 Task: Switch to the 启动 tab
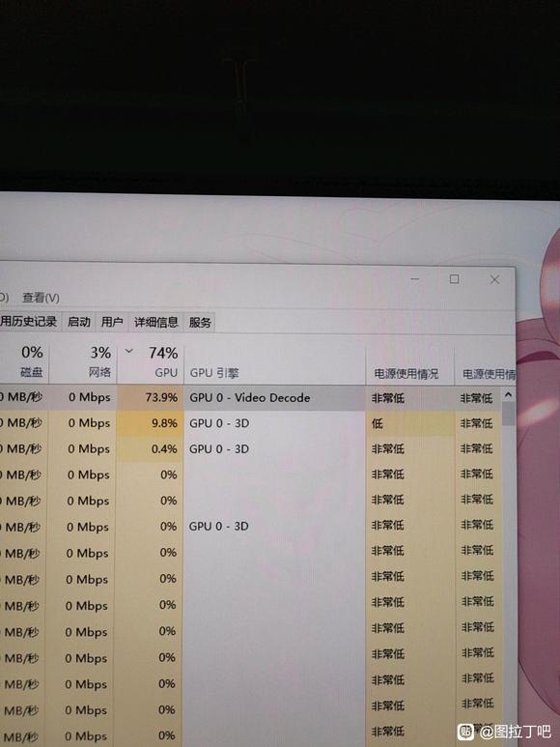[x=79, y=322]
